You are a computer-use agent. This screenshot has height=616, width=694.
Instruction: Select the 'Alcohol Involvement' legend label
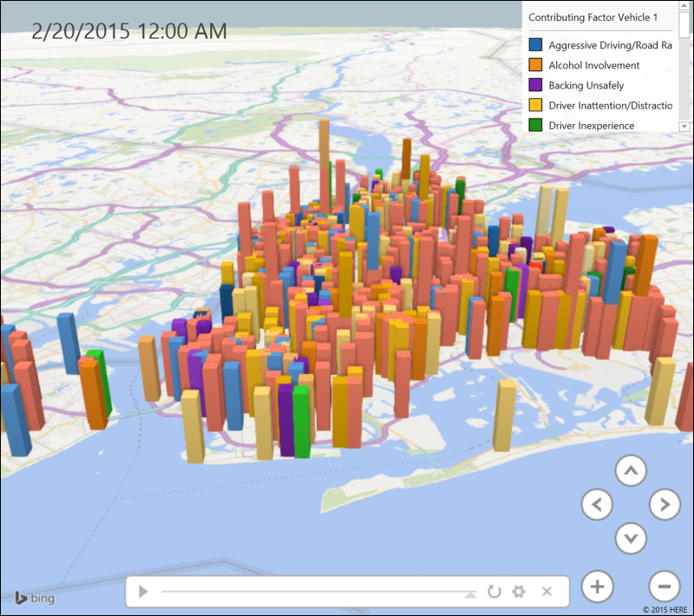594,65
